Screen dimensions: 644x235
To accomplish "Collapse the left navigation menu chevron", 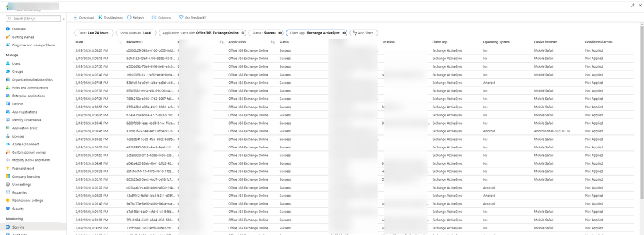I will pos(64,19).
